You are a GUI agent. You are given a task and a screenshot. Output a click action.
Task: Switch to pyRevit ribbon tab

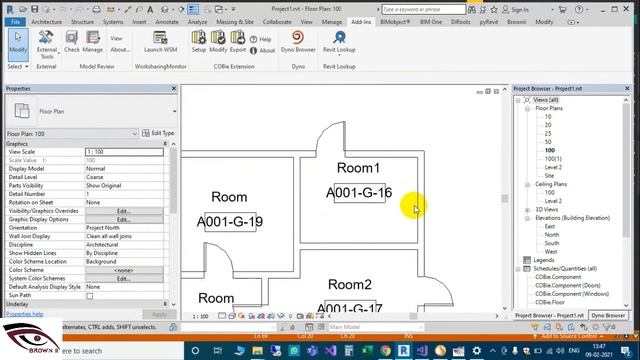(488, 22)
